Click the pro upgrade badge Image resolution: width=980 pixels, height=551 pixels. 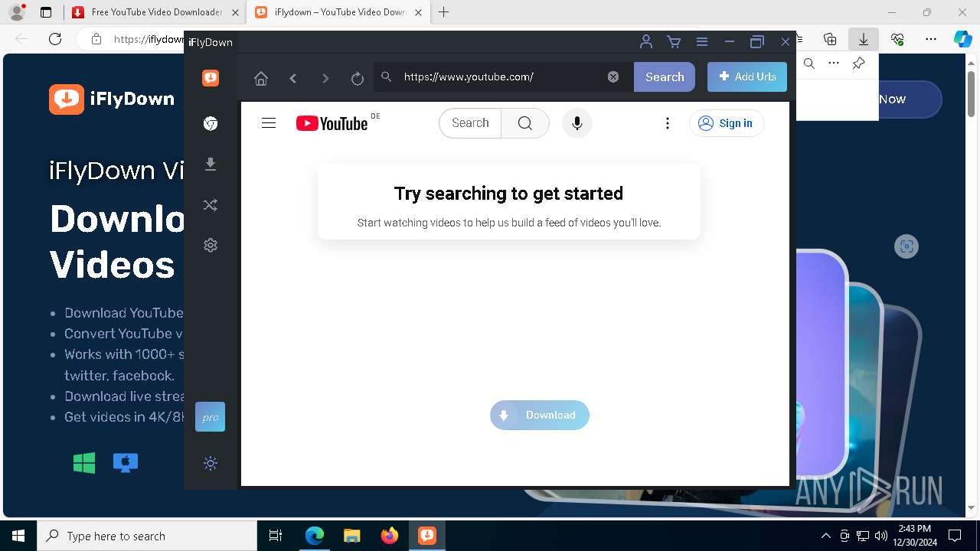point(210,417)
